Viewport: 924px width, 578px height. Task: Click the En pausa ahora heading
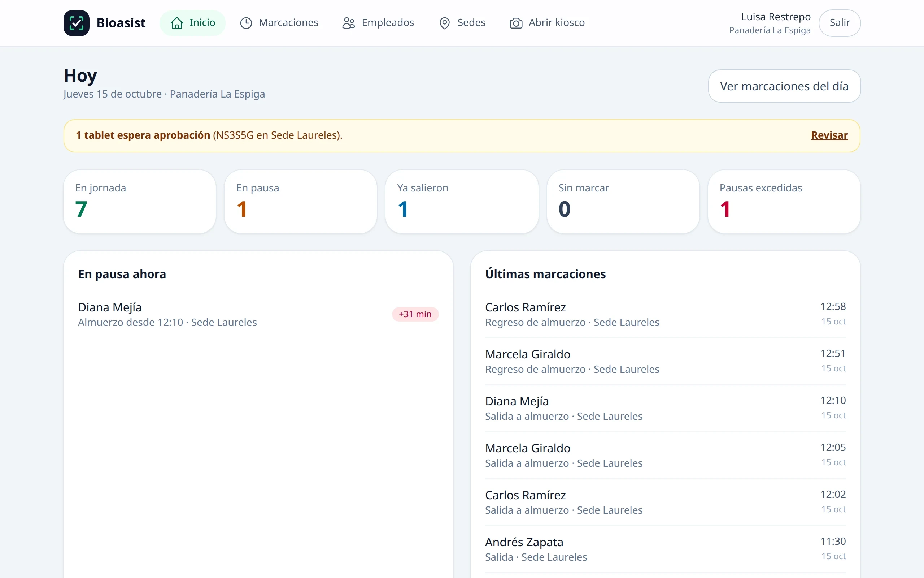click(x=122, y=275)
